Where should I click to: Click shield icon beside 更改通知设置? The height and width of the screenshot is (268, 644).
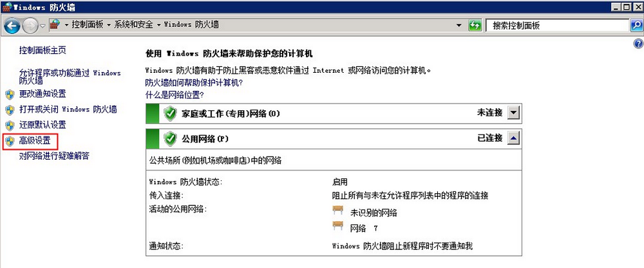[x=10, y=95]
